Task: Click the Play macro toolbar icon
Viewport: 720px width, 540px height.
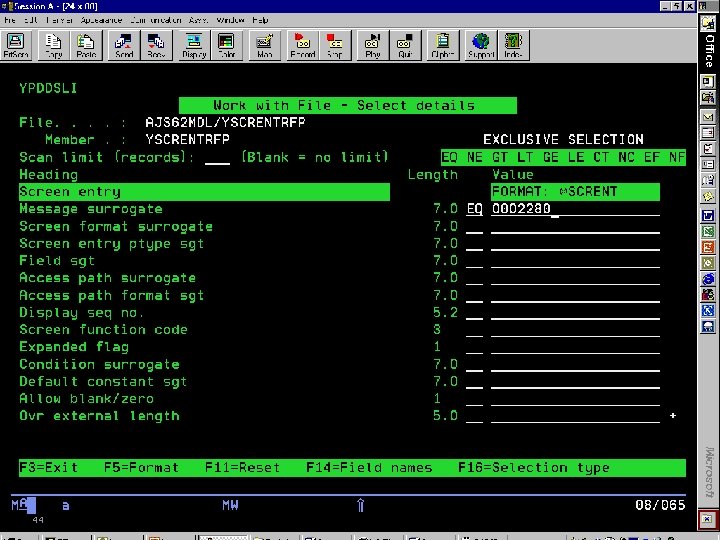Action: point(373,45)
